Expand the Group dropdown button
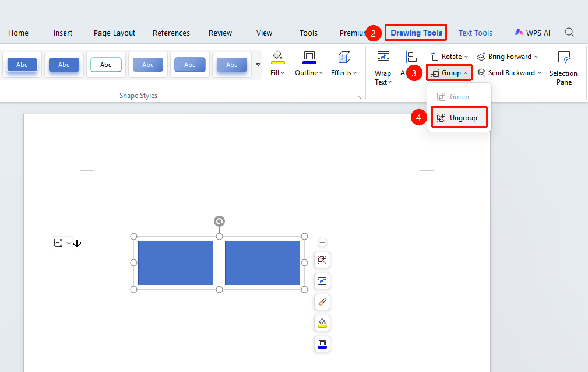588x372 pixels. (x=449, y=73)
